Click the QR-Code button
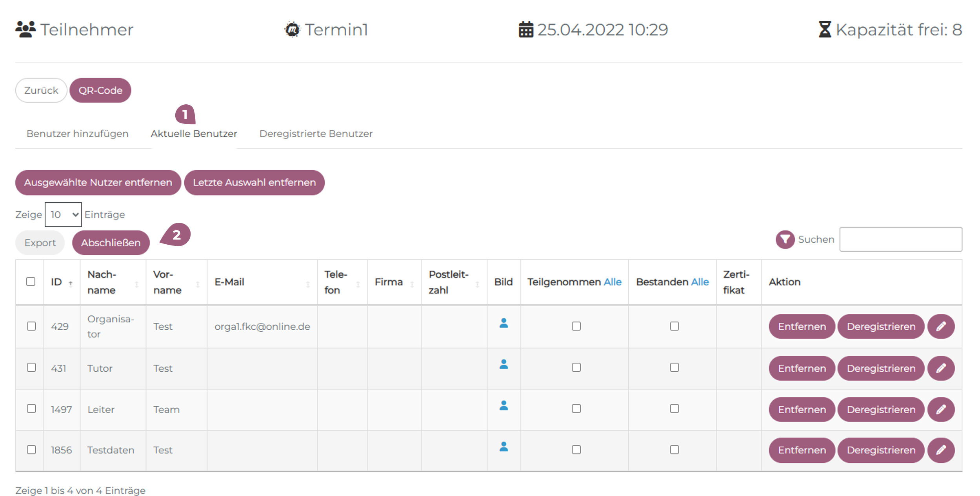Screen dimensions: 980x496 tap(100, 90)
